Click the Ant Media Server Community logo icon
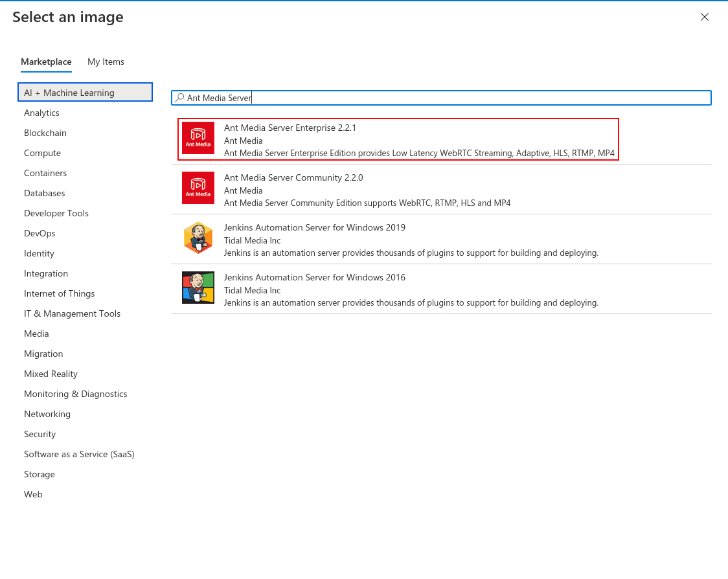Screen dimensions: 728x579 tap(198, 188)
